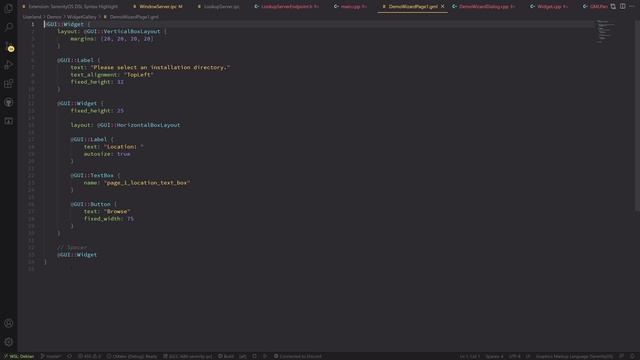Click the Graphics Markup Language mode selector
The width and height of the screenshot is (640, 360).
click(x=574, y=356)
